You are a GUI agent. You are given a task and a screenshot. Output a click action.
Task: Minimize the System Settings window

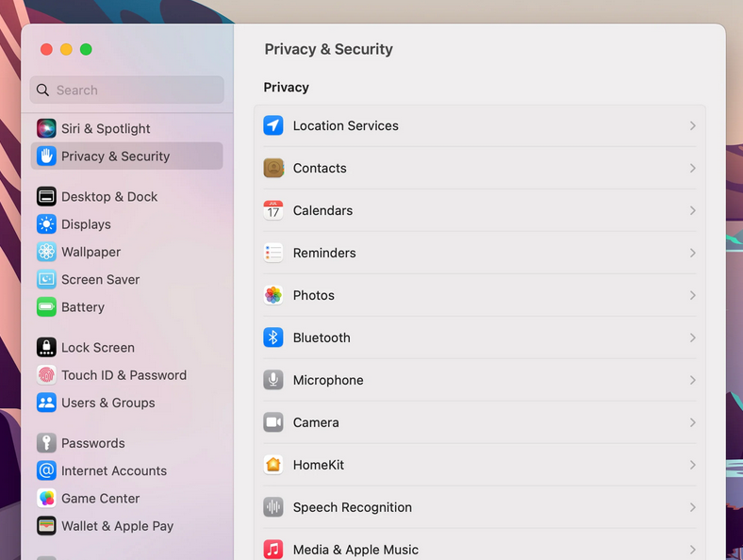click(66, 49)
